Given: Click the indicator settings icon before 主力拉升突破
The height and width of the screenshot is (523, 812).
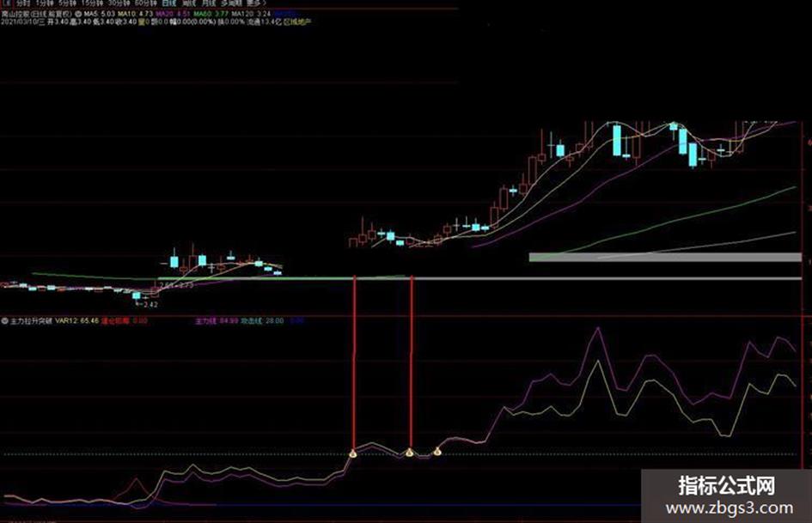Looking at the screenshot, I should point(4,321).
